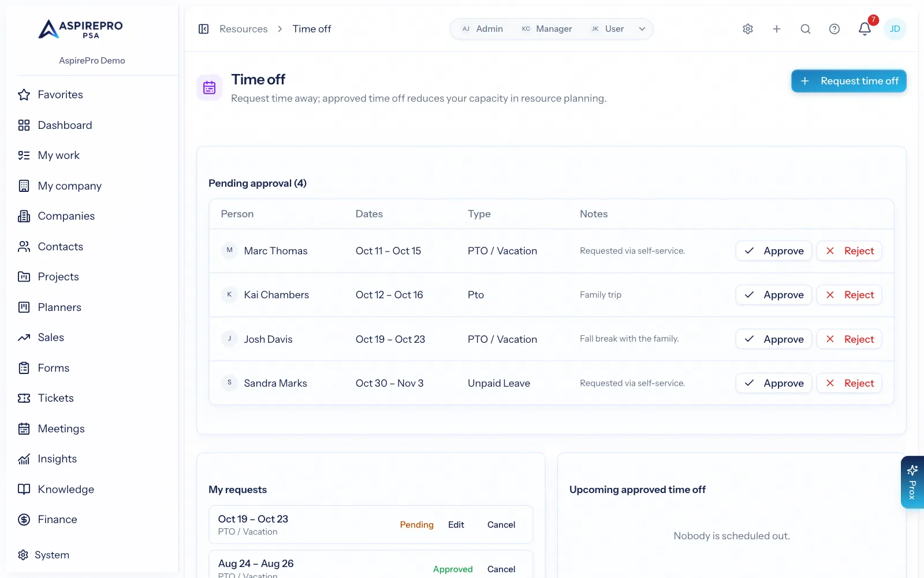Viewport: 924px width, 578px height.
Task: Reject Kai Chambers's time off request
Action: pyautogui.click(x=850, y=295)
